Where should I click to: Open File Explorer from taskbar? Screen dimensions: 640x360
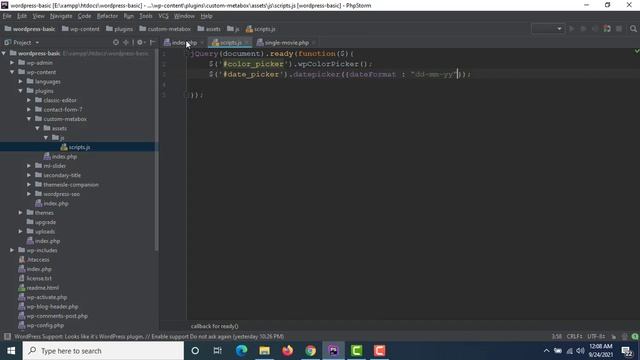pyautogui.click(x=264, y=351)
